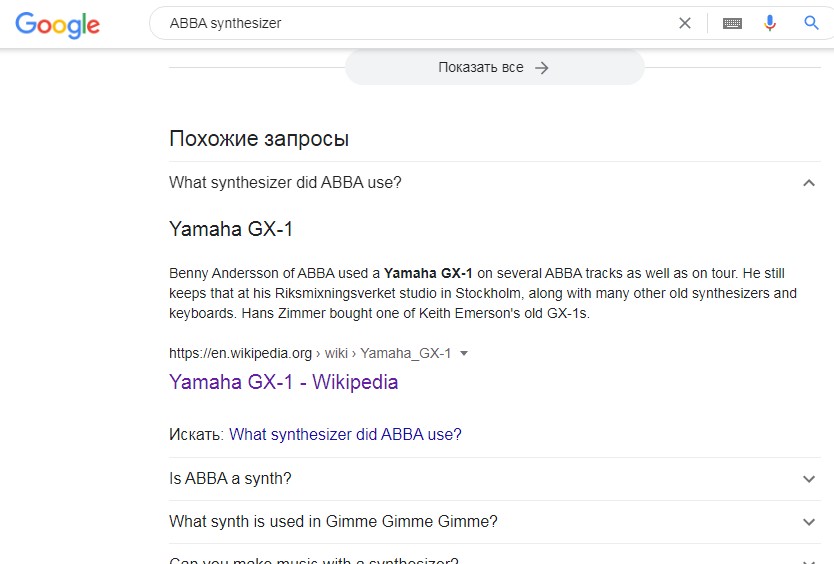The image size is (834, 564).
Task: Collapse 'What synthesizer did ABBA use?' chevron
Action: coord(809,183)
